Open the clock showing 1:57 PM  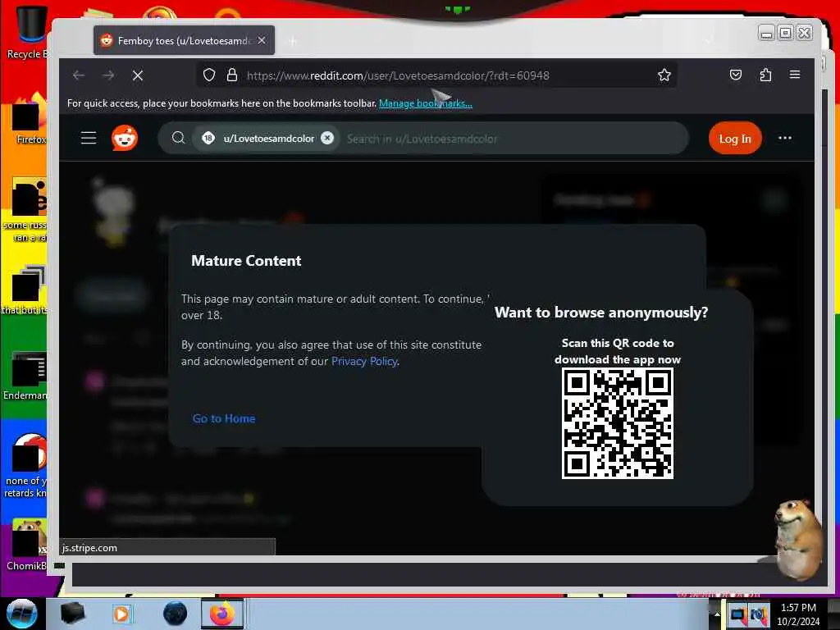click(x=799, y=614)
